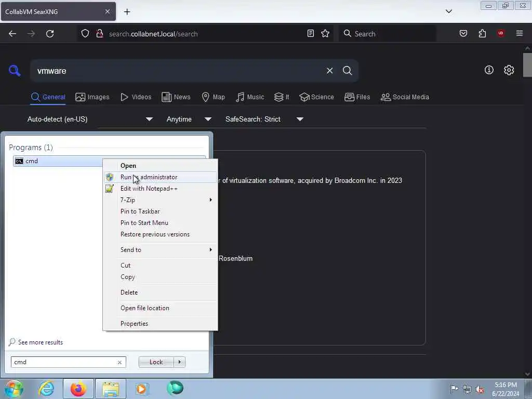Choose Cut from context menu
The width and height of the screenshot is (532, 399).
tap(160, 265)
